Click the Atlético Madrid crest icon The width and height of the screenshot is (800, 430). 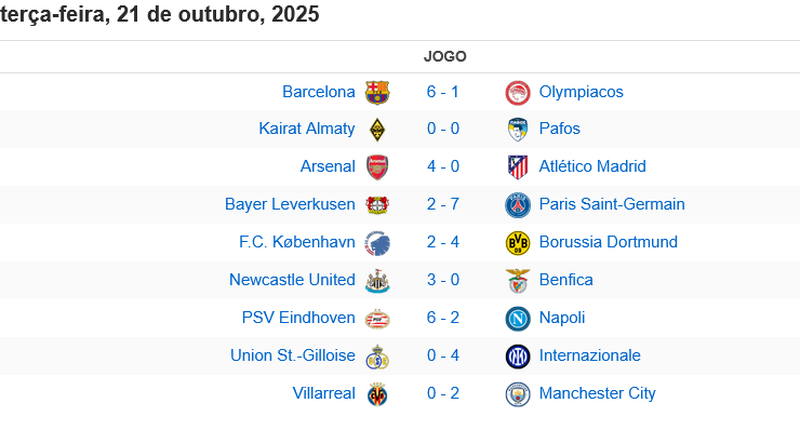click(517, 167)
